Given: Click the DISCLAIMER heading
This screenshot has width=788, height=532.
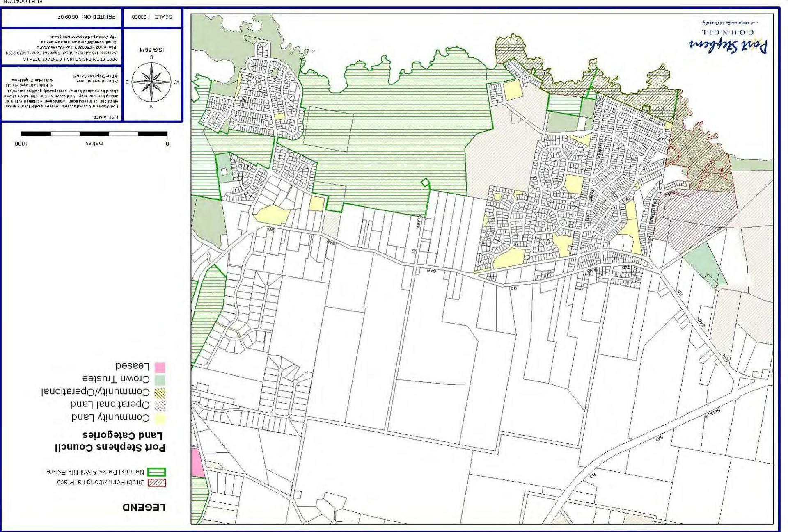Looking at the screenshot, I should point(106,117).
